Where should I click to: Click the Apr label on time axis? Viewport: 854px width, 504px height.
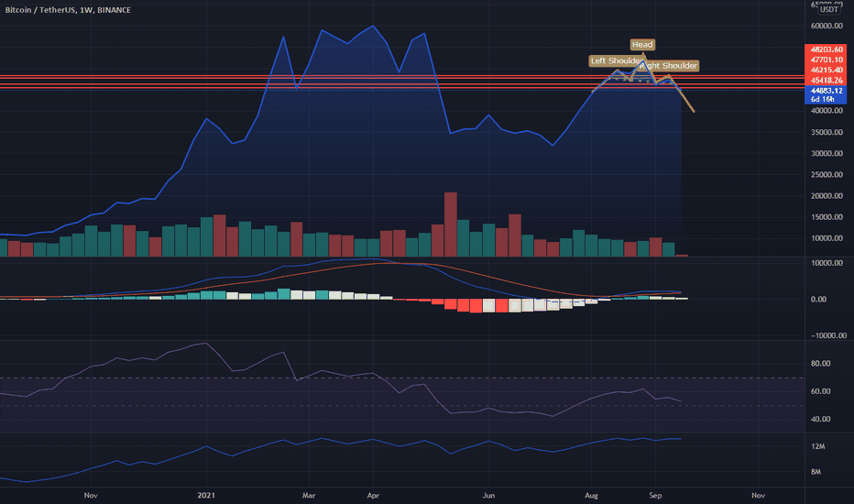[x=373, y=495]
